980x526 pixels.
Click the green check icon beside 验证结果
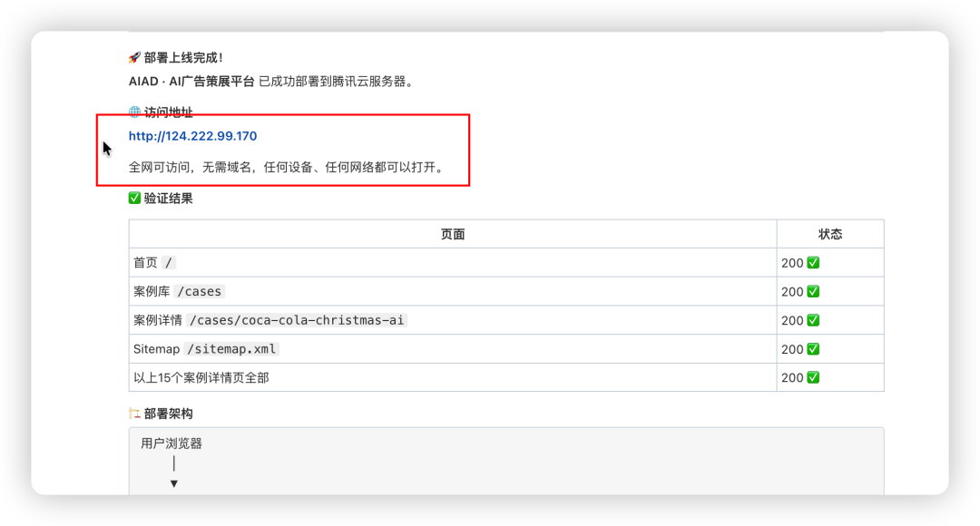point(134,198)
